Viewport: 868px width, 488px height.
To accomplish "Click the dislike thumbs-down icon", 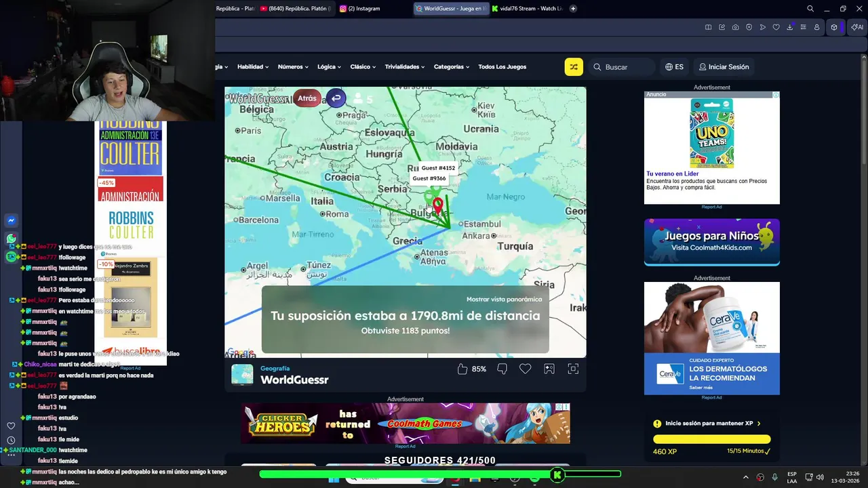I will 502,369.
